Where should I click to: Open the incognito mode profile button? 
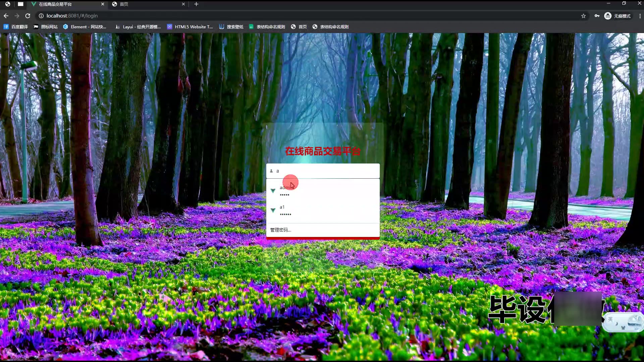[618, 16]
